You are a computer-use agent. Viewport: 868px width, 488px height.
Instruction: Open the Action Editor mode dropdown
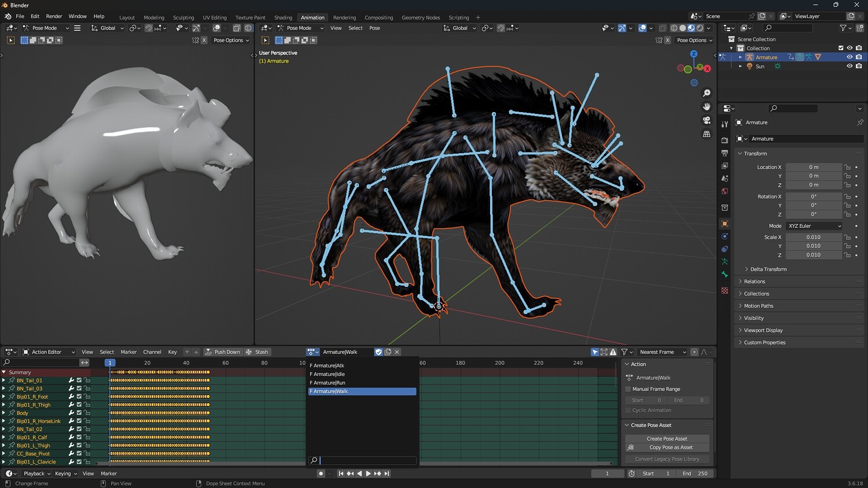(49, 352)
